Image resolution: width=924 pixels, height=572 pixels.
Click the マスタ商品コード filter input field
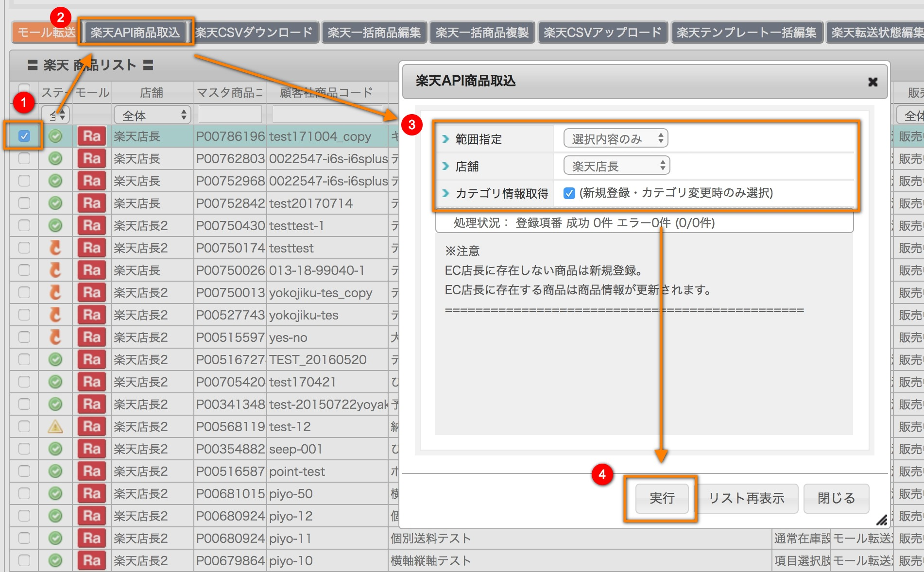pyautogui.click(x=230, y=116)
